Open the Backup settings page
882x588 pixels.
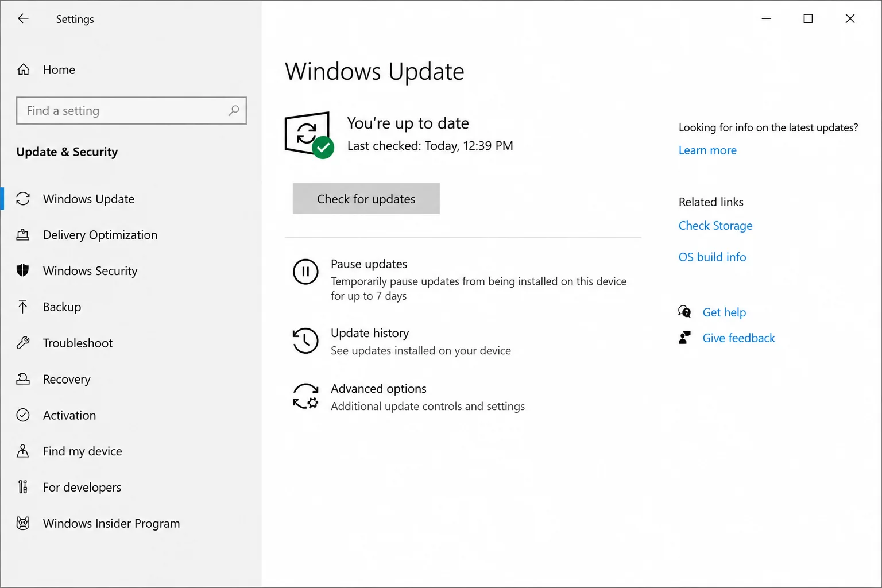click(62, 307)
